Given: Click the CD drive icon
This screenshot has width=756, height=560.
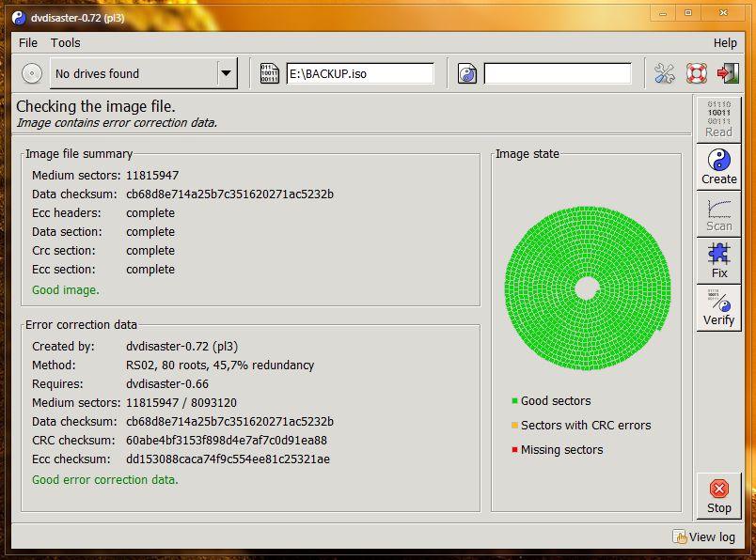Looking at the screenshot, I should pyautogui.click(x=32, y=73).
